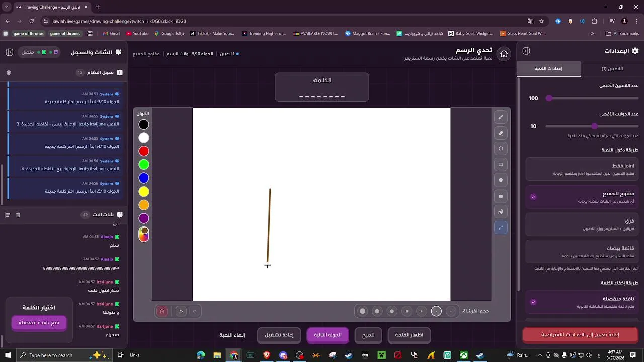Open Brave browser from taskbar

point(267,355)
